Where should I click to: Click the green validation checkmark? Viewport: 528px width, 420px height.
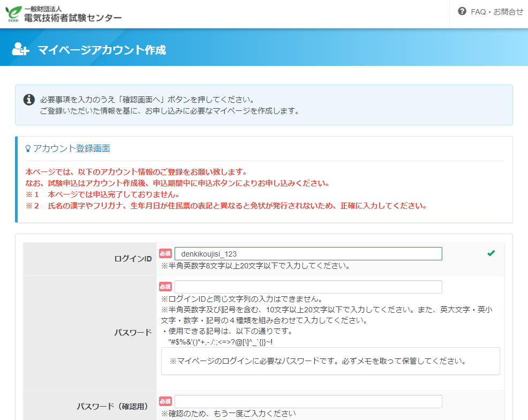click(x=491, y=253)
